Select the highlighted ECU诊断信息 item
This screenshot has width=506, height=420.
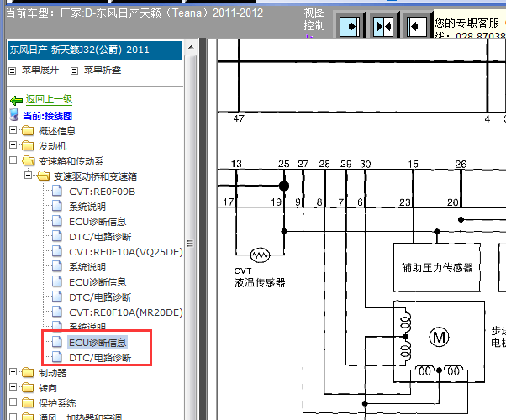(97, 343)
